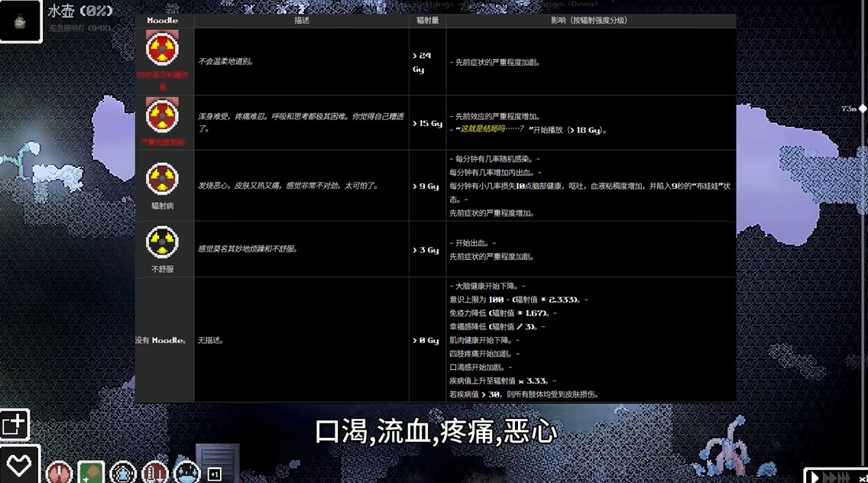Click the '> 9 Gy' dose cell

click(426, 186)
